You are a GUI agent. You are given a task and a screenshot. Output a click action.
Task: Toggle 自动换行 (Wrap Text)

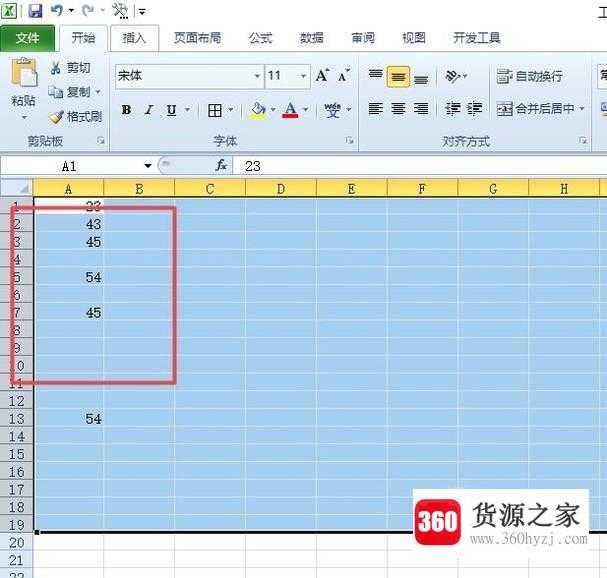530,76
